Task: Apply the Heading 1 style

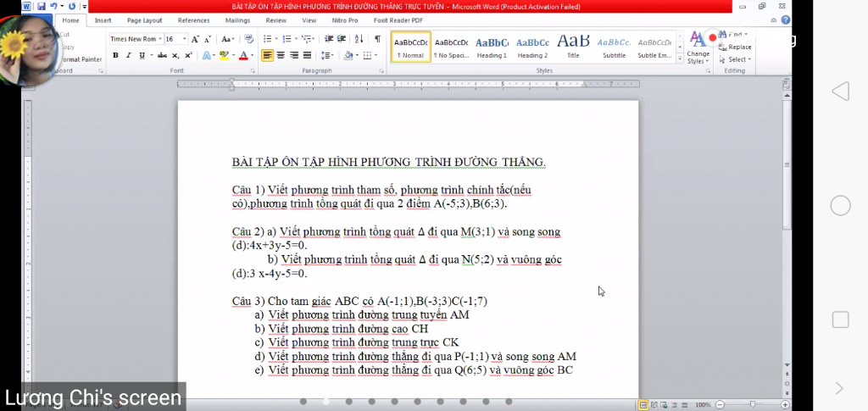Action: tap(492, 47)
